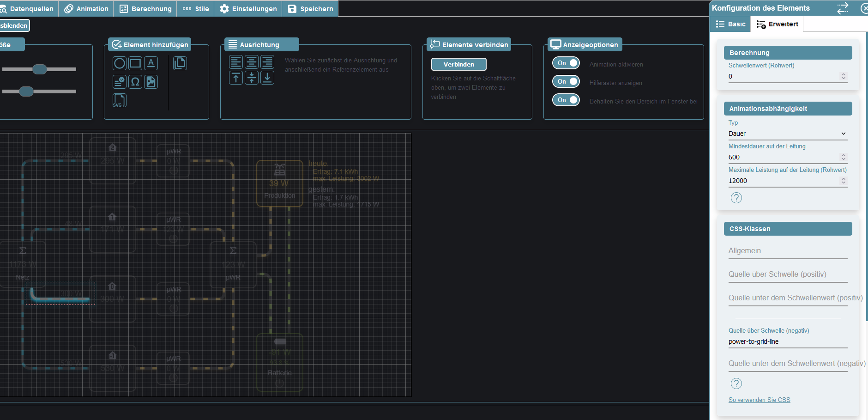
Task: Open the Typ dropdown showing Dauer
Action: coord(788,134)
